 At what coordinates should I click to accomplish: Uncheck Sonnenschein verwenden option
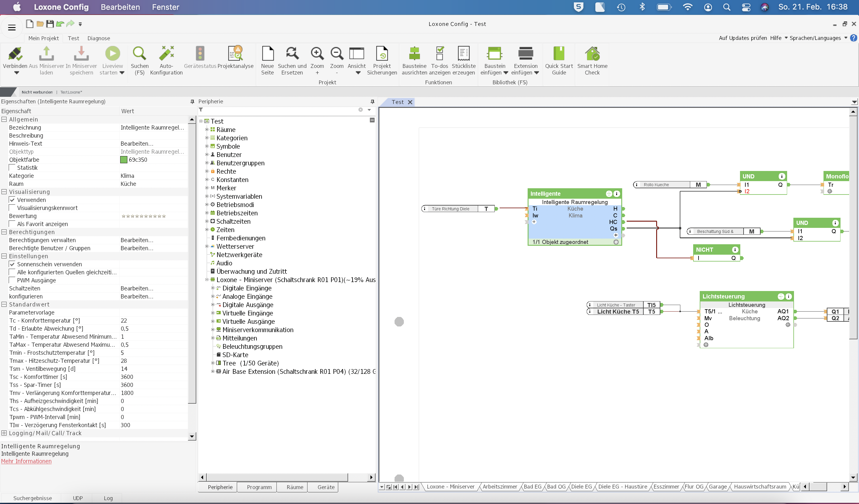click(x=12, y=264)
